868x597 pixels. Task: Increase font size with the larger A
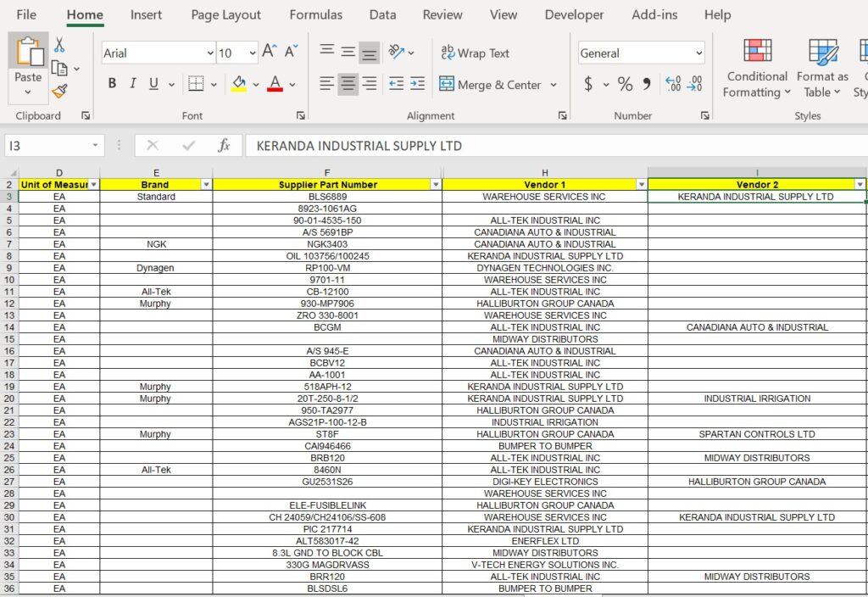point(269,52)
